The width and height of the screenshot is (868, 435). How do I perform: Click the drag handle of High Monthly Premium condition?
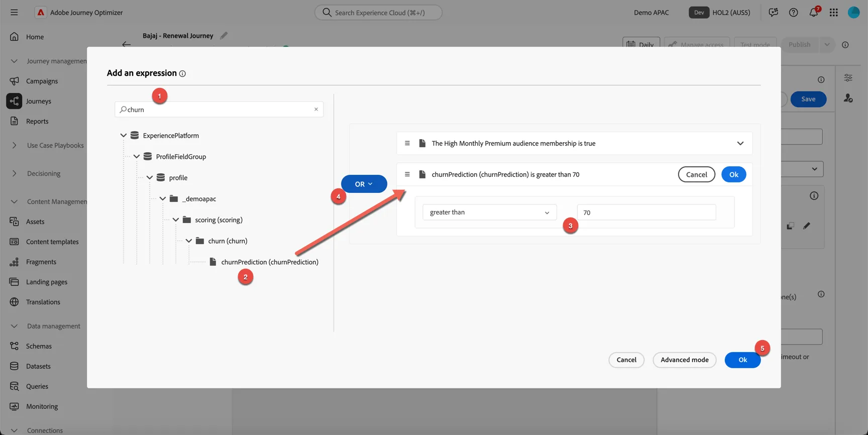point(407,143)
